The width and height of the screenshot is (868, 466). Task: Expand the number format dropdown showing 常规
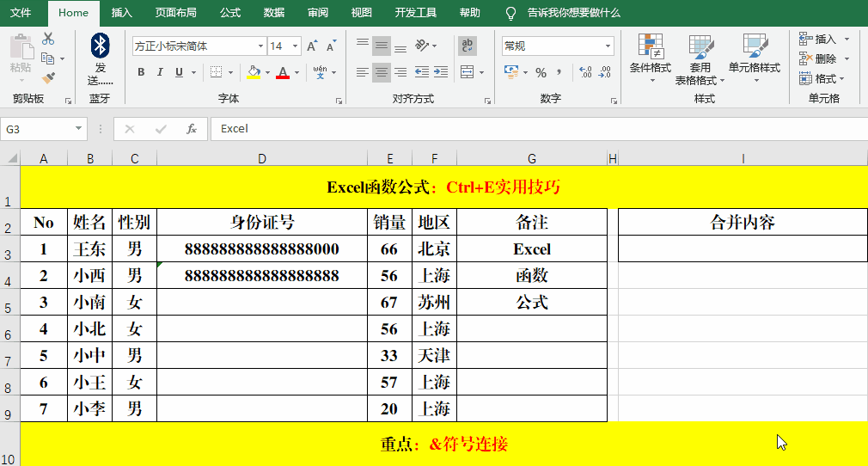pos(608,46)
